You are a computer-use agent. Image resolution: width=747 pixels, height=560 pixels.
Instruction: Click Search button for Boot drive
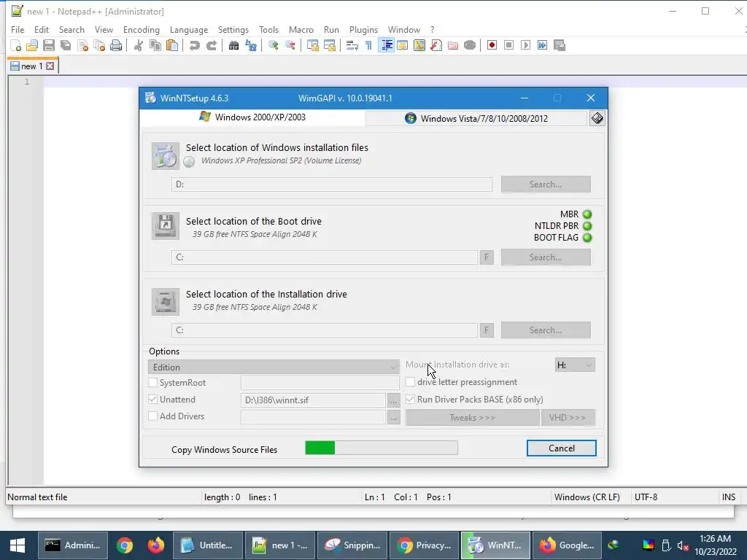pyautogui.click(x=546, y=257)
